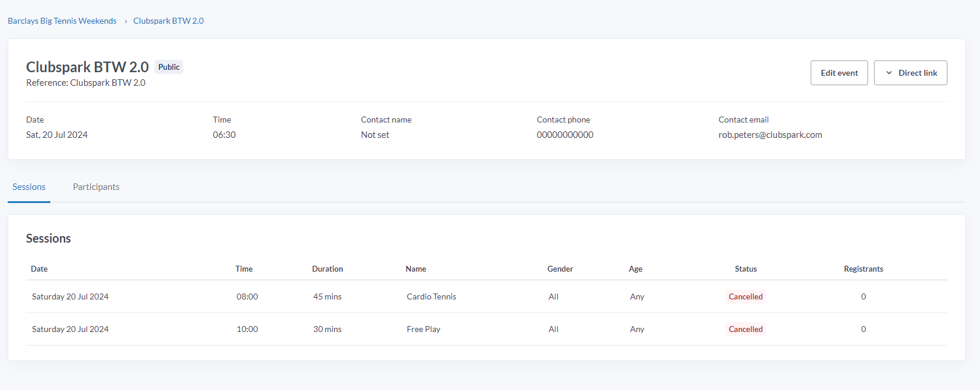Viewport: 980px width, 390px height.
Task: Click the Registrants column header
Action: tap(863, 269)
